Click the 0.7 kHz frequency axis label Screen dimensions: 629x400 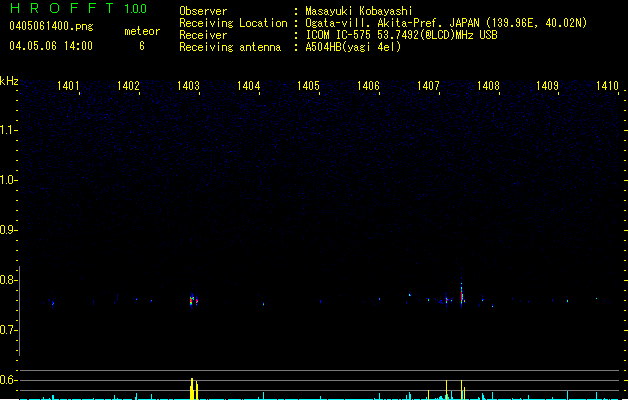click(8, 330)
